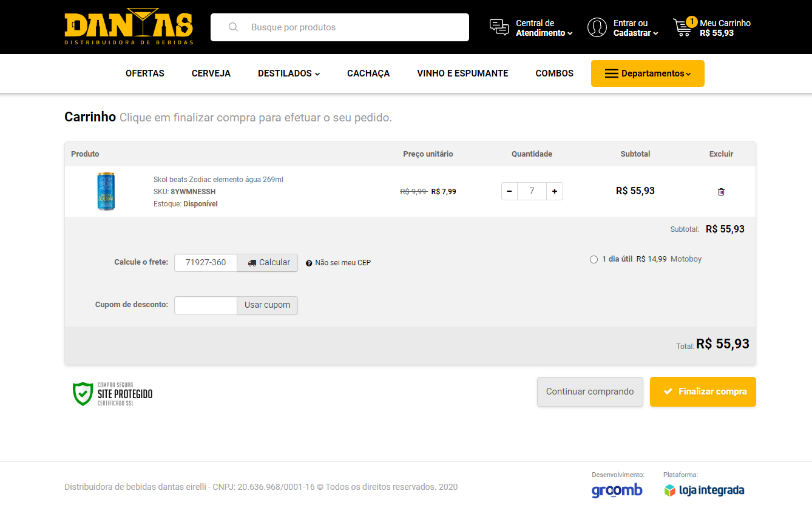This screenshot has width=812, height=522.
Task: Decrease quantity with minus button
Action: click(x=509, y=191)
